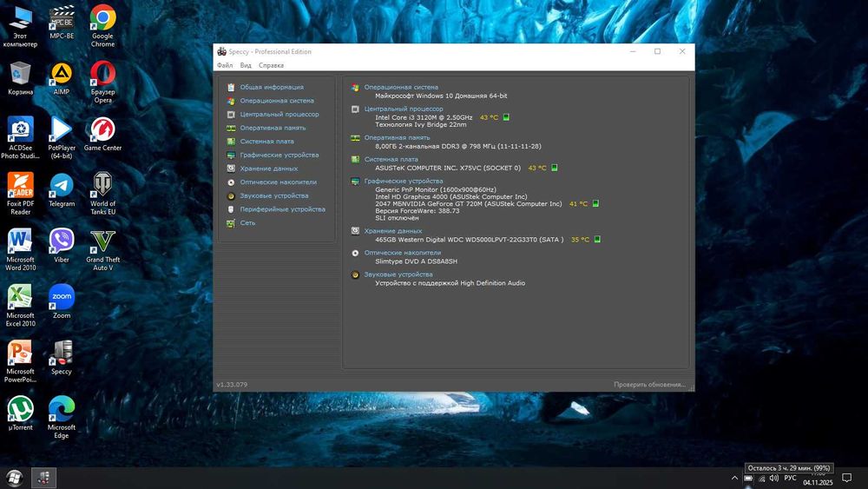This screenshot has height=489, width=868.
Task: Click Звуковые устройства heading in summary
Action: [x=398, y=274]
